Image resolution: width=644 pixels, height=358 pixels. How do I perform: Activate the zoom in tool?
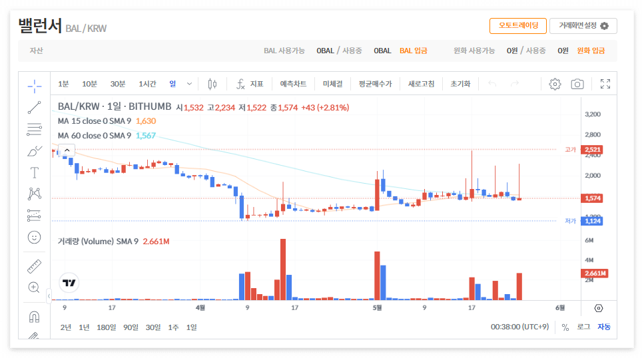point(35,287)
